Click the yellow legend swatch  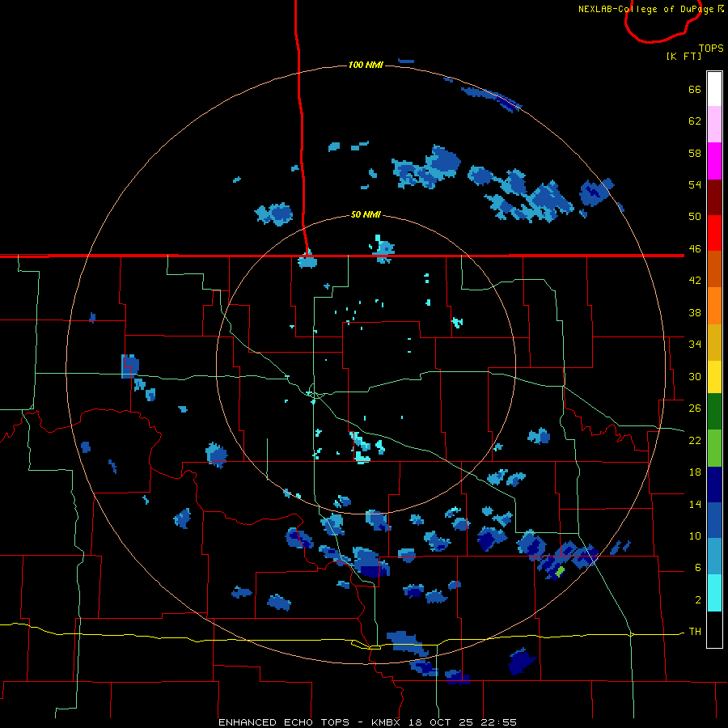click(714, 377)
